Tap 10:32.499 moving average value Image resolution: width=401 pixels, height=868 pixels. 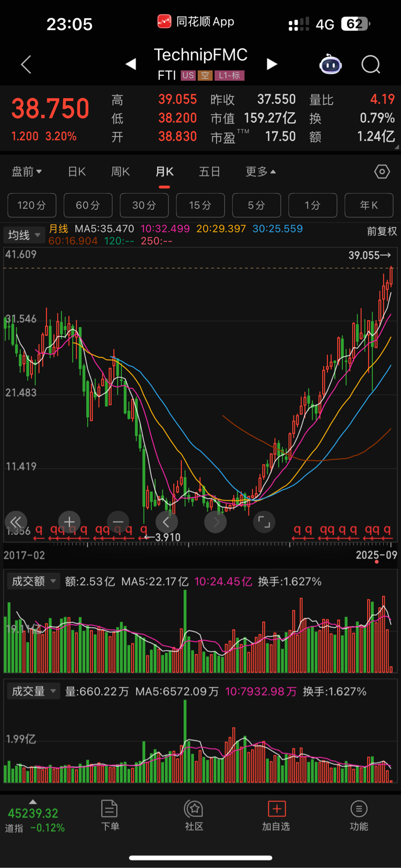pyautogui.click(x=165, y=229)
